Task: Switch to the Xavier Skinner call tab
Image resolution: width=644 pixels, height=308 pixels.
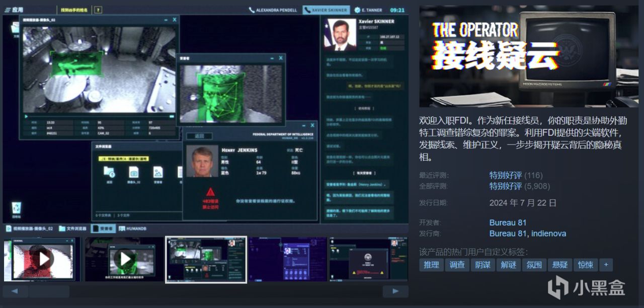Action: tap(326, 10)
